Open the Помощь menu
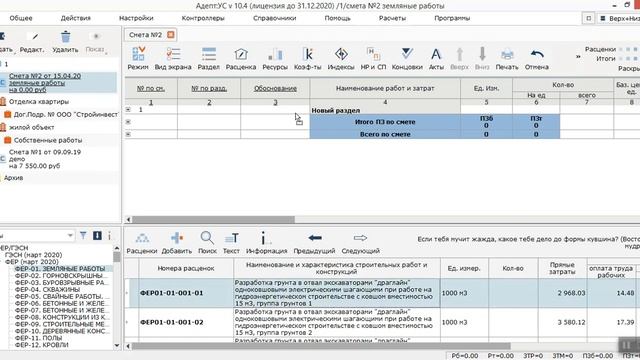 tap(337, 18)
